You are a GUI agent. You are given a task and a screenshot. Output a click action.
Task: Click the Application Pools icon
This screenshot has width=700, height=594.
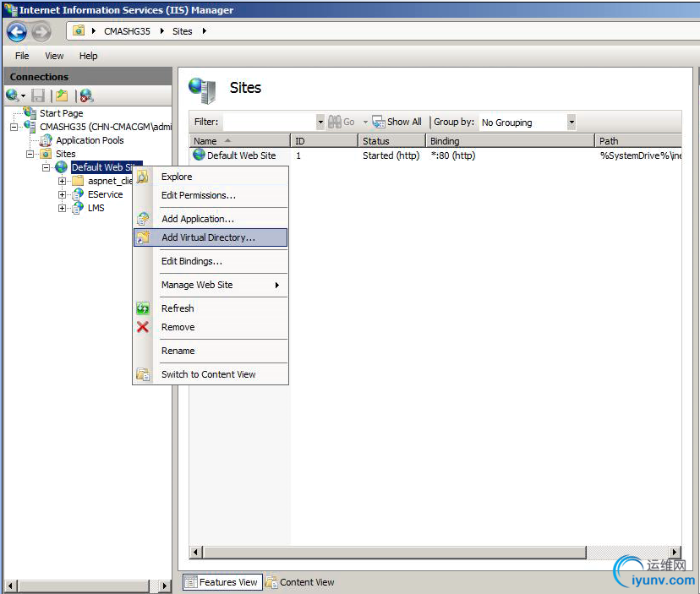click(x=46, y=140)
